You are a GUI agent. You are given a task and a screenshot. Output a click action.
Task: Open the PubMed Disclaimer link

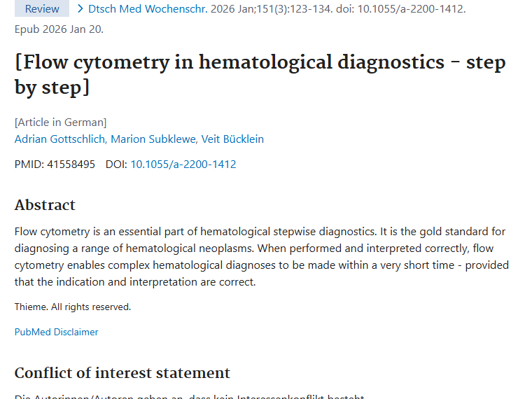point(57,332)
